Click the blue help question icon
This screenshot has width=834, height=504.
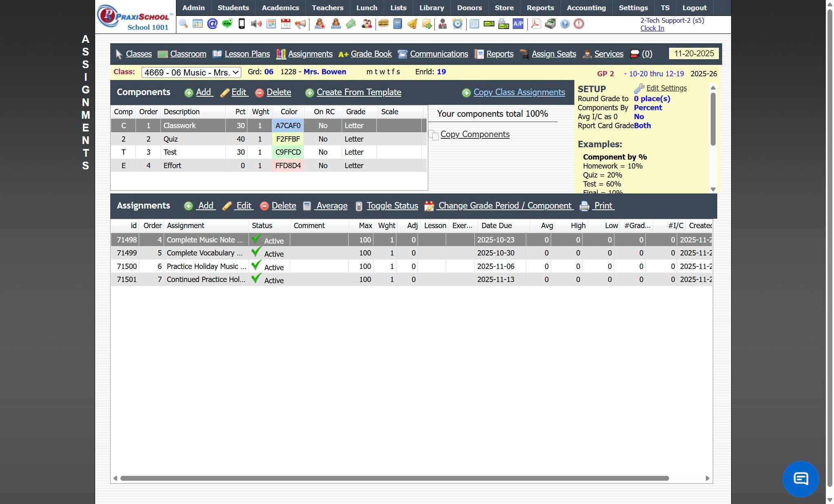point(565,24)
